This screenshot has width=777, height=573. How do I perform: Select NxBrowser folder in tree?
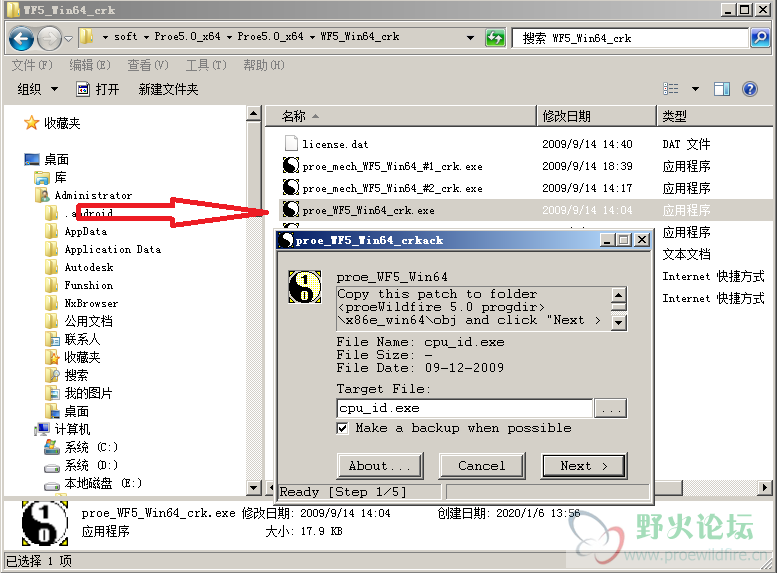pyautogui.click(x=82, y=303)
